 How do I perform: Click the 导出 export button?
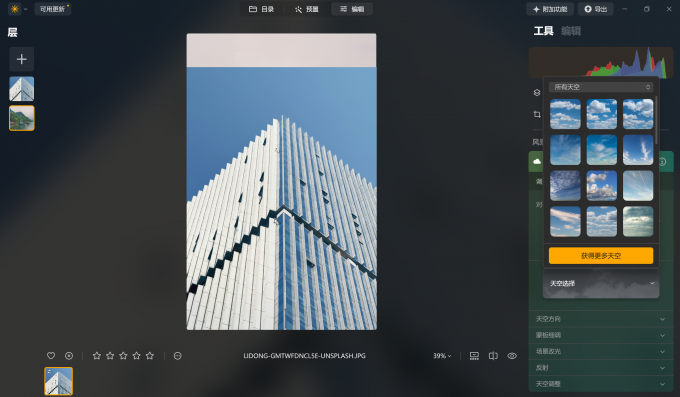coord(595,9)
